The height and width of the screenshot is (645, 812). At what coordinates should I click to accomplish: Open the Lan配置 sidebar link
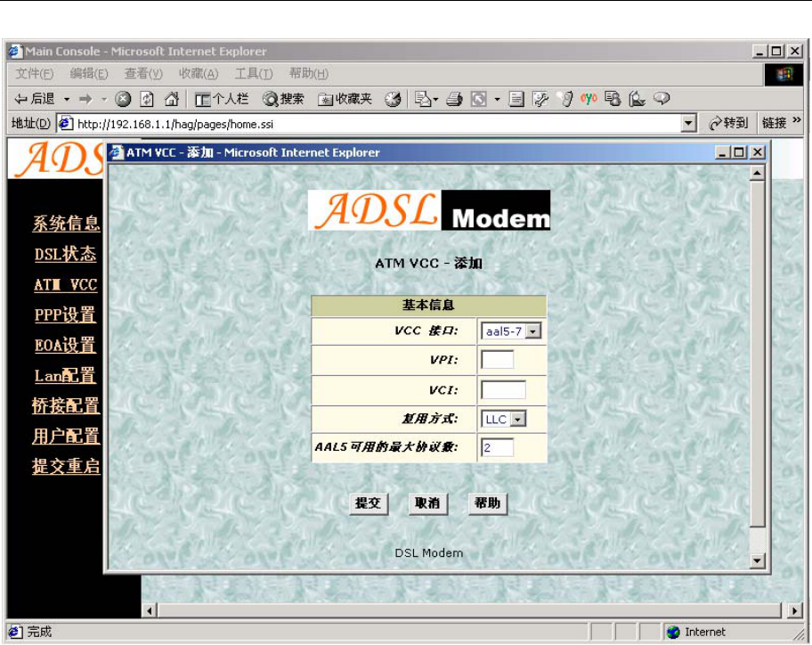(65, 375)
